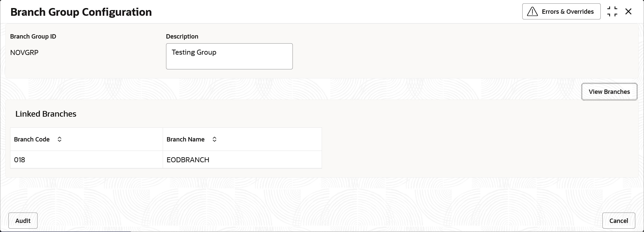Sort by Branch Name using arrows icon
The image size is (644, 232).
pyautogui.click(x=214, y=139)
